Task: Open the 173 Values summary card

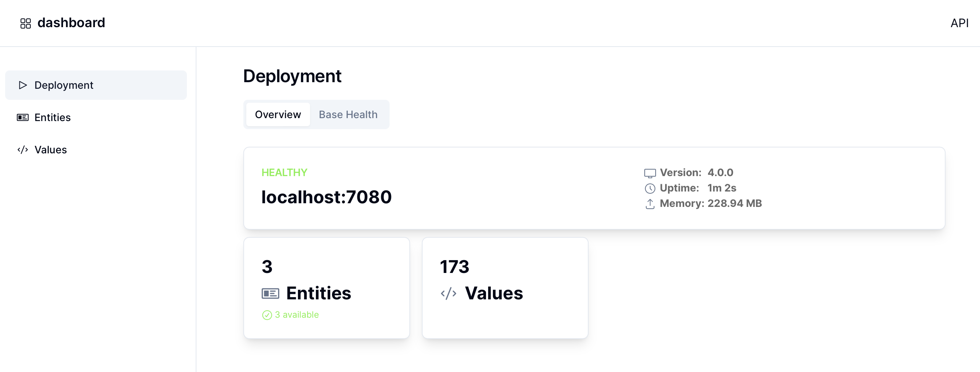Action: (505, 288)
